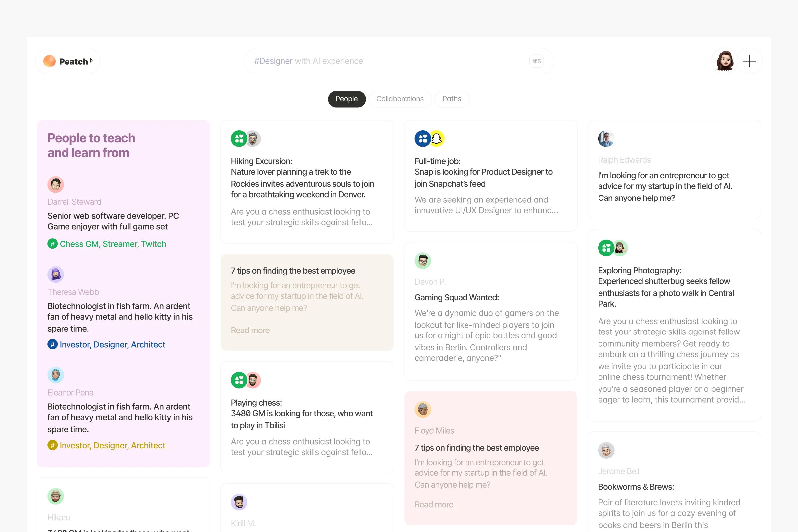
Task: Switch to the Paths tab
Action: [x=451, y=99]
